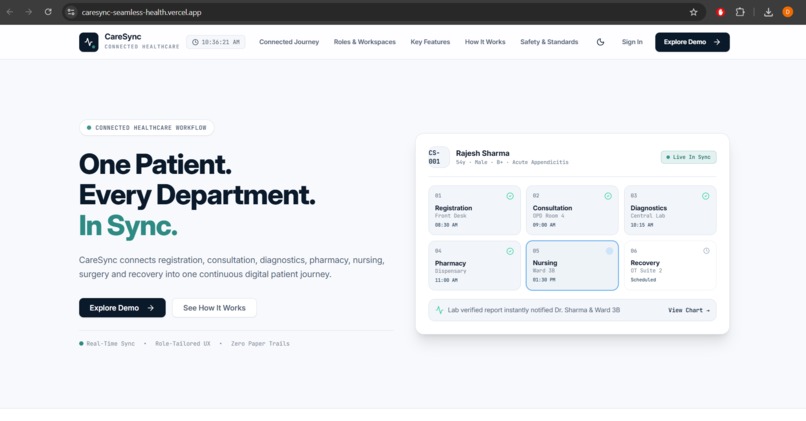Click the check icon on Pharmacy card
The height and width of the screenshot is (421, 806).
click(510, 251)
